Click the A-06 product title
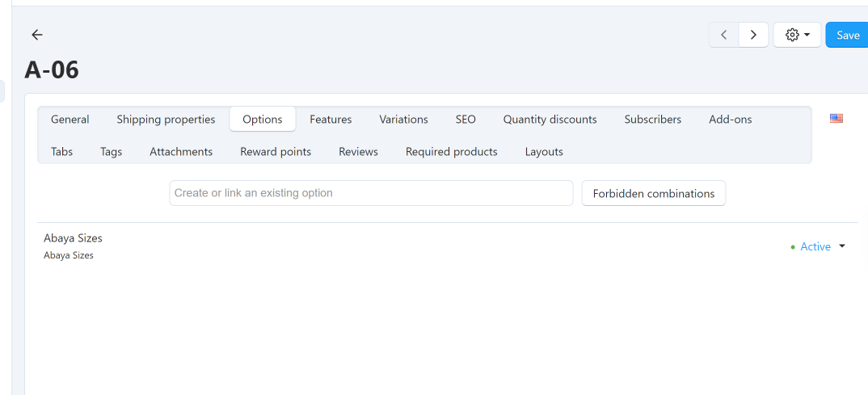The height and width of the screenshot is (395, 868). (52, 70)
